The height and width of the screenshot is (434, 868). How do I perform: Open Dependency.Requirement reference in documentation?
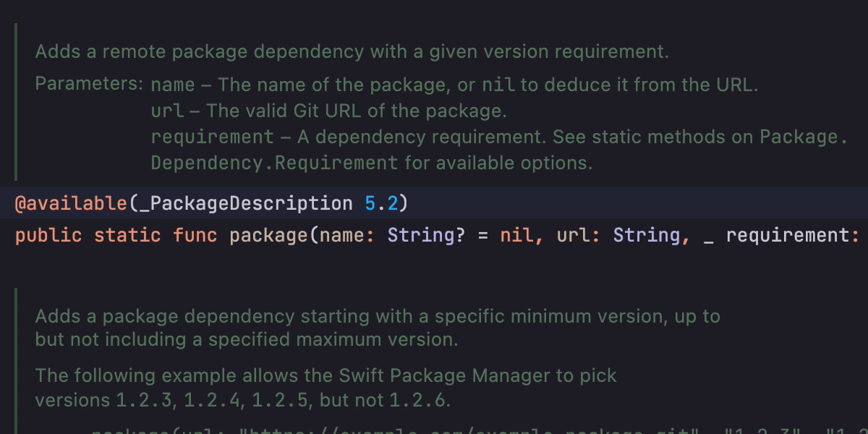point(274,163)
